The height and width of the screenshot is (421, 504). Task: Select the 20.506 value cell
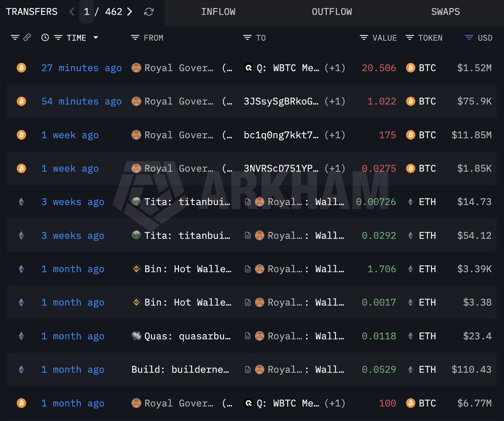pos(379,68)
